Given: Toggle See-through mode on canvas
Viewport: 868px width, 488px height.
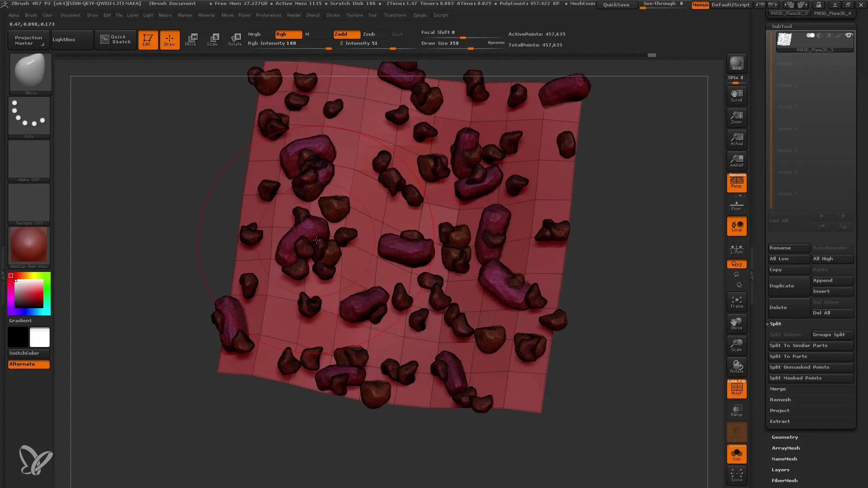Looking at the screenshot, I should point(664,4).
